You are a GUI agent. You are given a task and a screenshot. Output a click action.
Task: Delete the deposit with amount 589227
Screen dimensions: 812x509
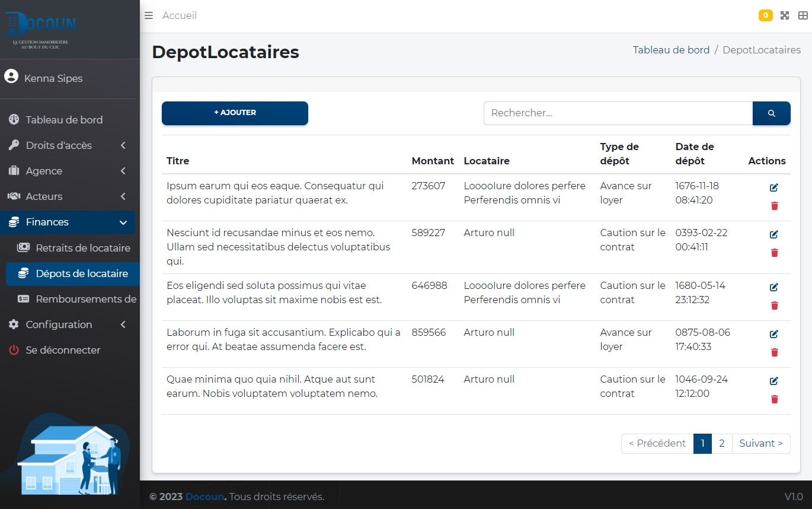coord(774,253)
